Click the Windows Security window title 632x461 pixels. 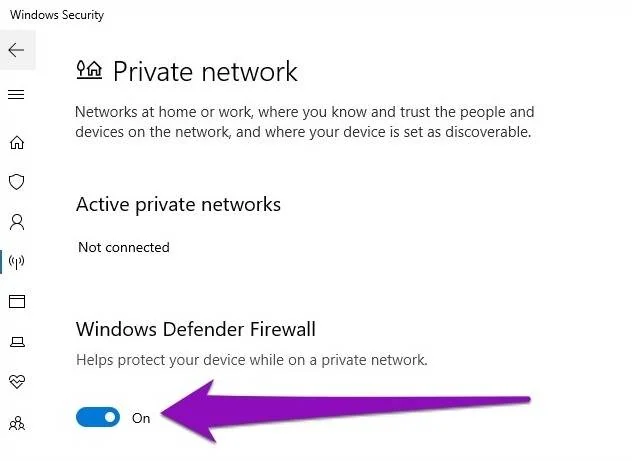click(57, 15)
